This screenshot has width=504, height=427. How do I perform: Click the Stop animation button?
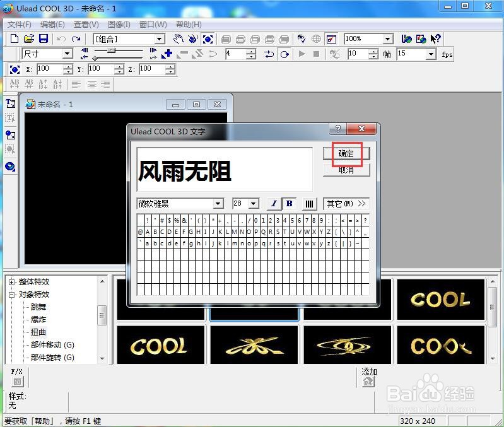click(316, 54)
